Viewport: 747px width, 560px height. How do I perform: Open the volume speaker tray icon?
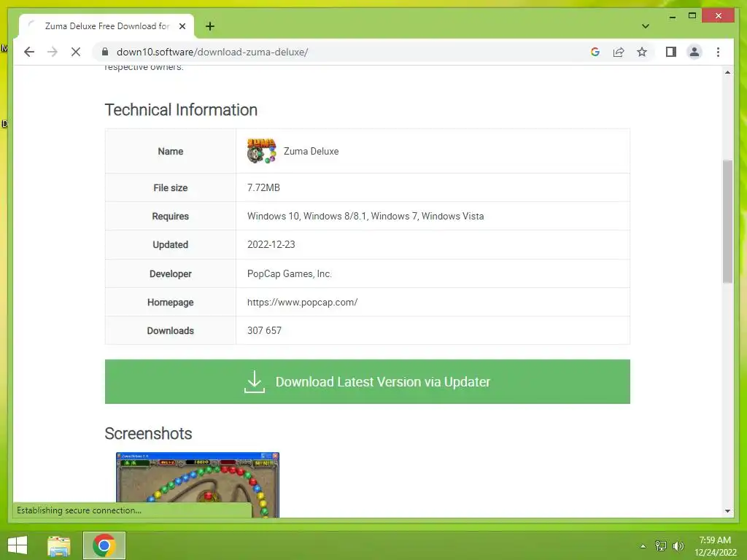(678, 546)
